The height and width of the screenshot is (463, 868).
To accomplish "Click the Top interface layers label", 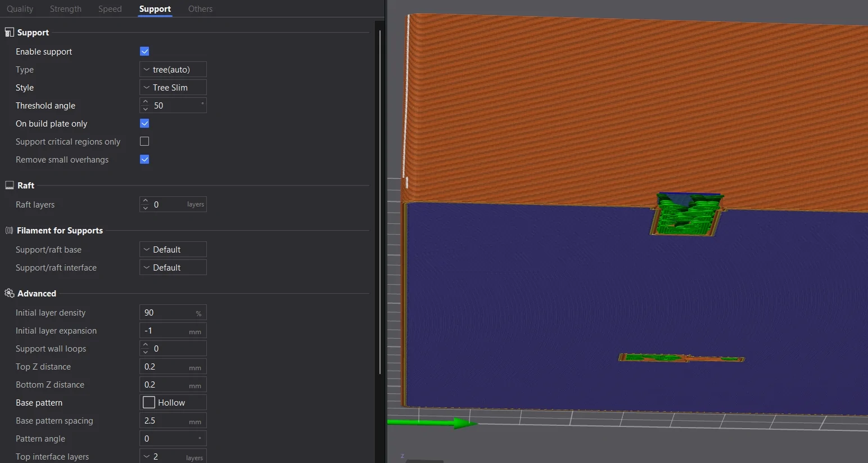I will click(x=52, y=457).
